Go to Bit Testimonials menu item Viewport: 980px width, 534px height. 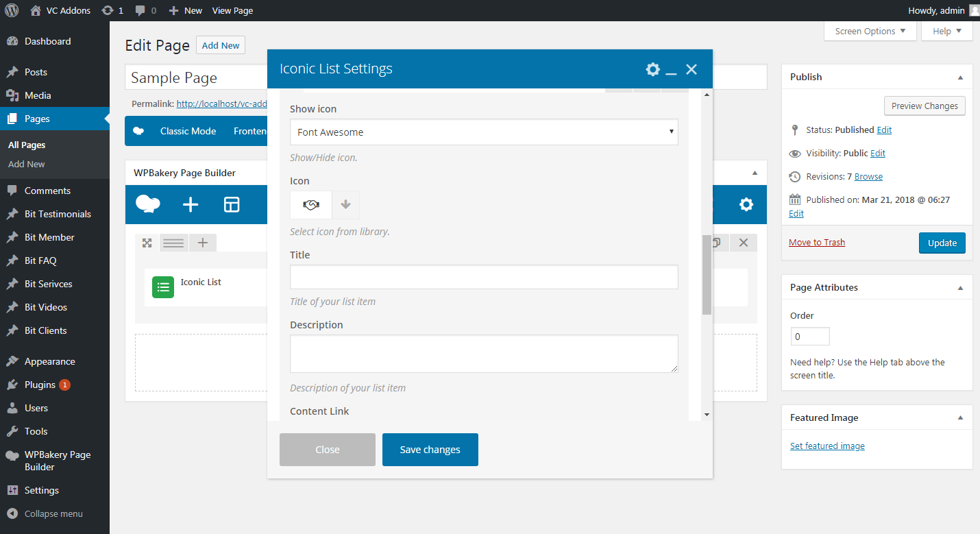(x=58, y=214)
